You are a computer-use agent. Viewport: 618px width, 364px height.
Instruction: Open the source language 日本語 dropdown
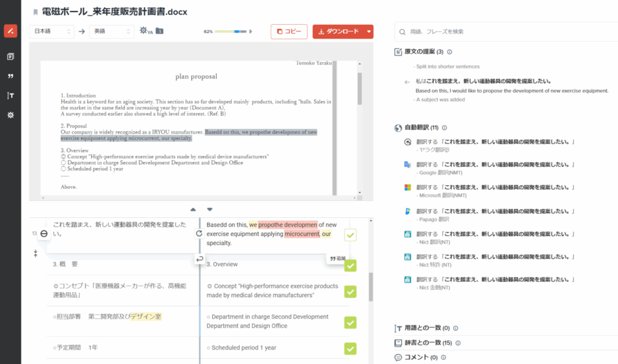(x=52, y=31)
